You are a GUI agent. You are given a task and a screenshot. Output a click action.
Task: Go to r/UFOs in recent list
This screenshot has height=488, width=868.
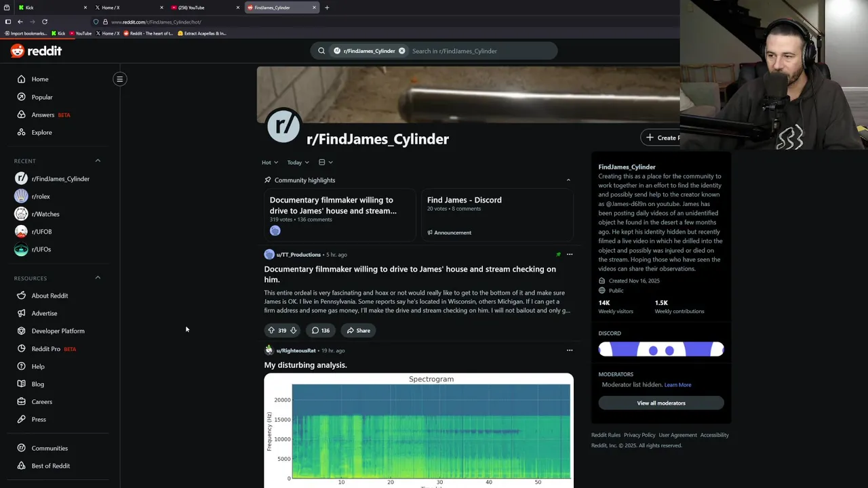click(41, 249)
